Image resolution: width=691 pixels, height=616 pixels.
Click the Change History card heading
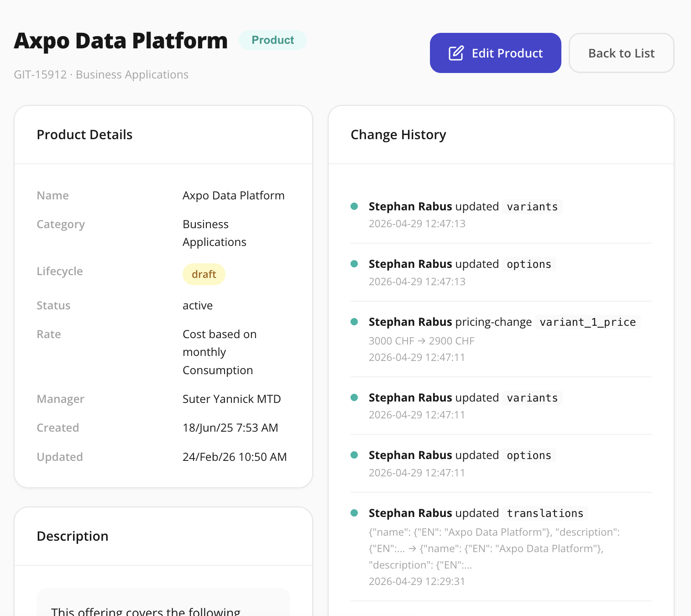click(398, 135)
